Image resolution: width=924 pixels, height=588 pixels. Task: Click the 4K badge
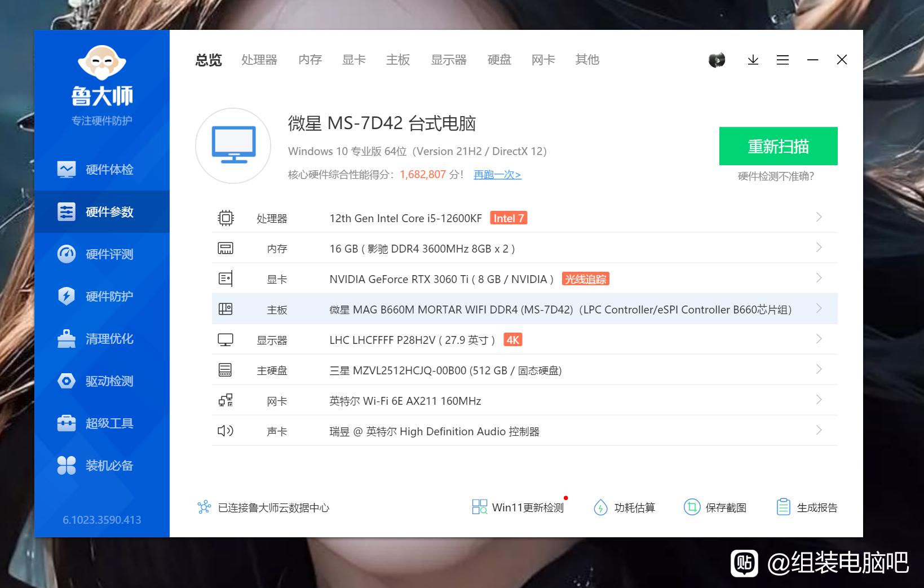pos(513,340)
